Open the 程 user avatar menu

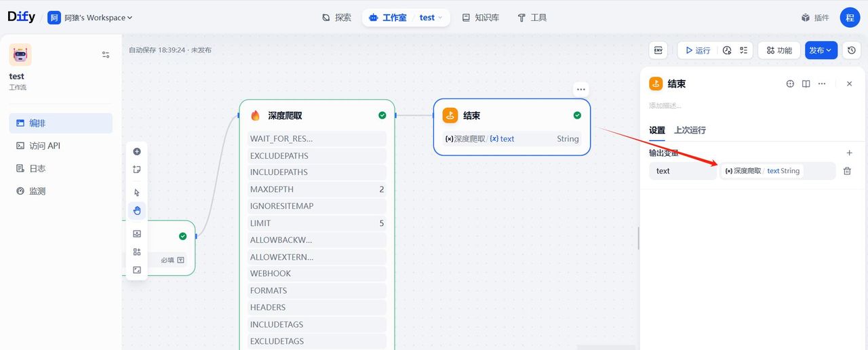[x=850, y=18]
